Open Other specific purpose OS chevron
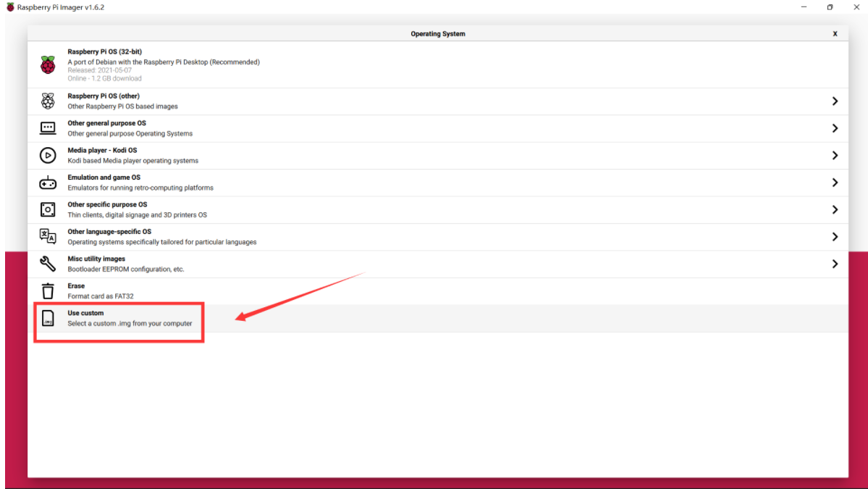Viewport: 868px width, 489px height. pyautogui.click(x=835, y=209)
